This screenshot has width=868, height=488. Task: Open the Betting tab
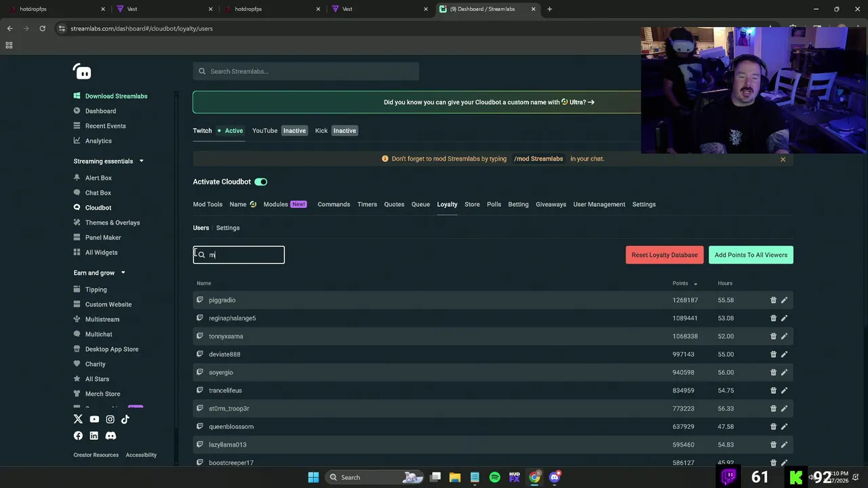tap(518, 205)
